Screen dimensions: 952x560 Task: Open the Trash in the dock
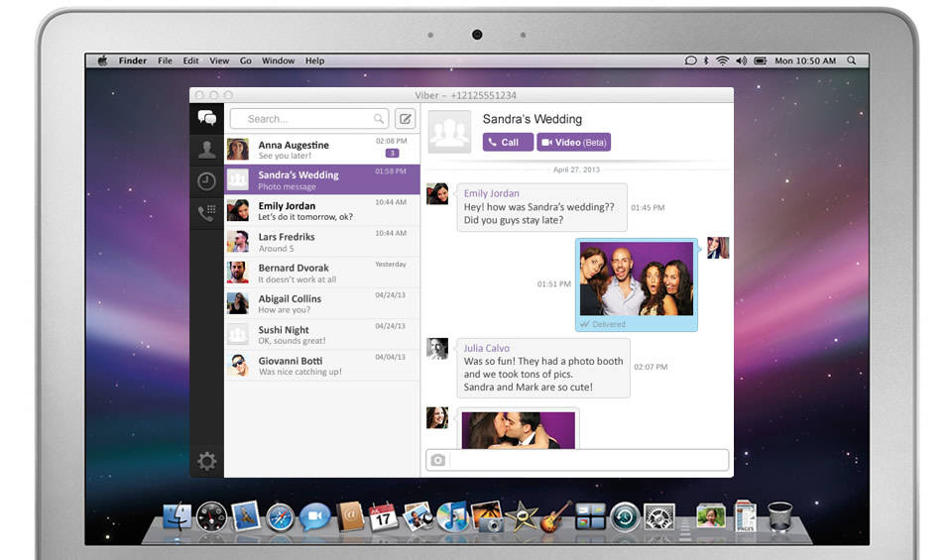tap(779, 517)
